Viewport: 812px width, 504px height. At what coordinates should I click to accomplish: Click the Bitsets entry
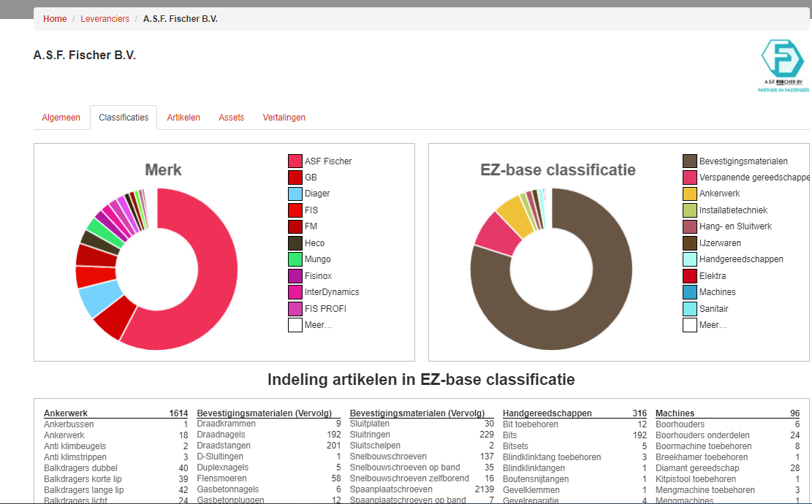(x=574, y=446)
